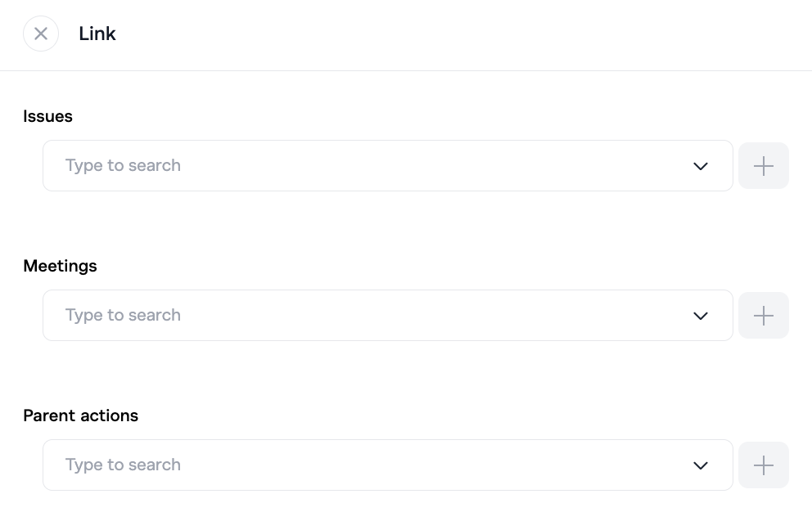812x530 pixels.
Task: Close the Link panel
Action: coord(41,34)
